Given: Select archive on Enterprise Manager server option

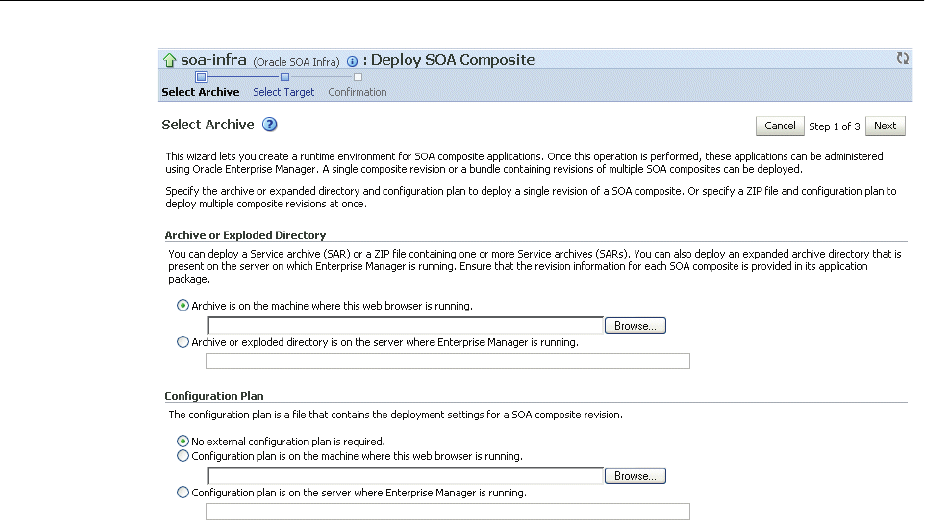Looking at the screenshot, I should (x=182, y=342).
